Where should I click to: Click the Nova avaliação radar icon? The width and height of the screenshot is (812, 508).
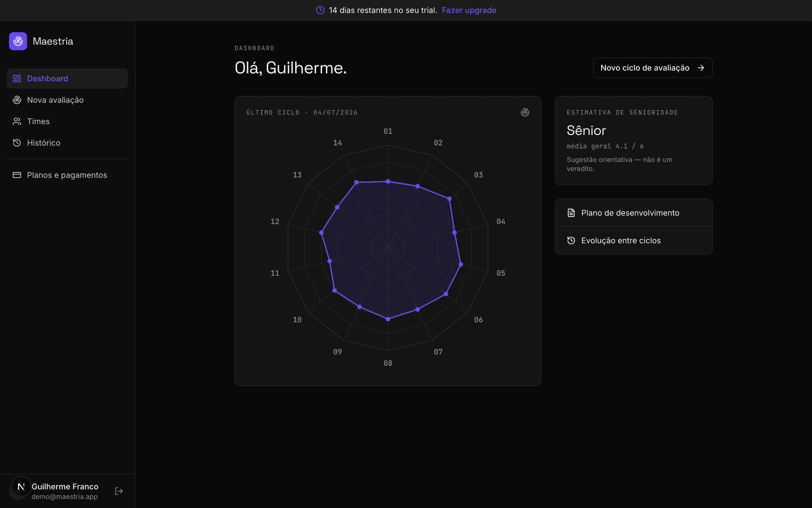(17, 100)
